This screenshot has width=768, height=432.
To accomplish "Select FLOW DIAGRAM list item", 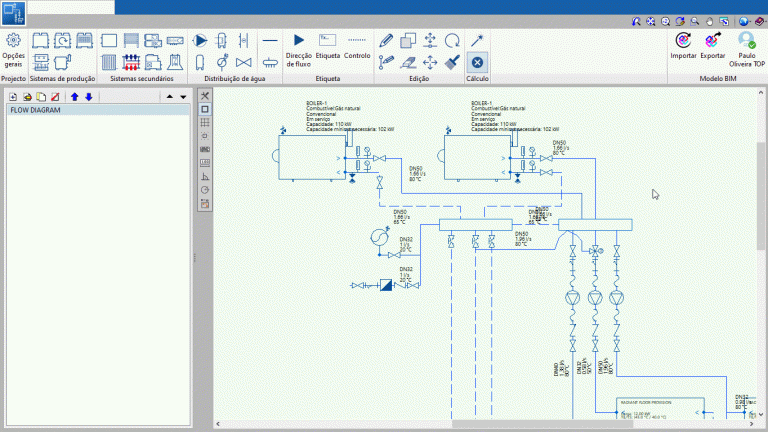I will [98, 110].
